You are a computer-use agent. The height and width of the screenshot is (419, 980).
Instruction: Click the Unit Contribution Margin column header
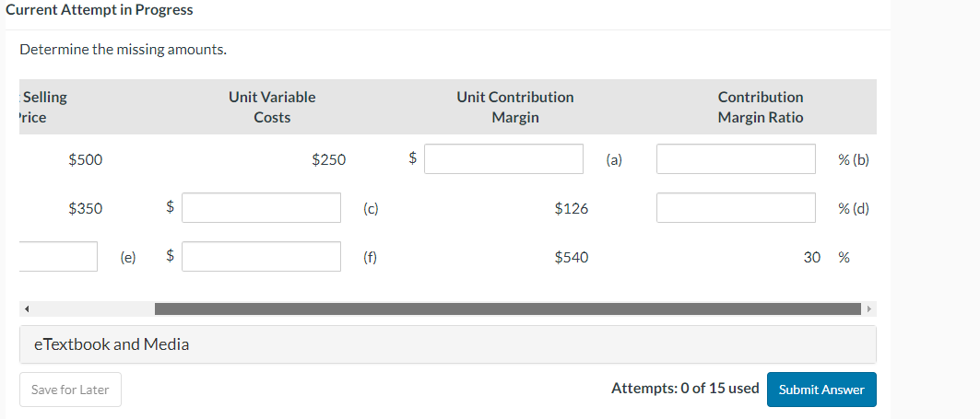click(x=514, y=107)
